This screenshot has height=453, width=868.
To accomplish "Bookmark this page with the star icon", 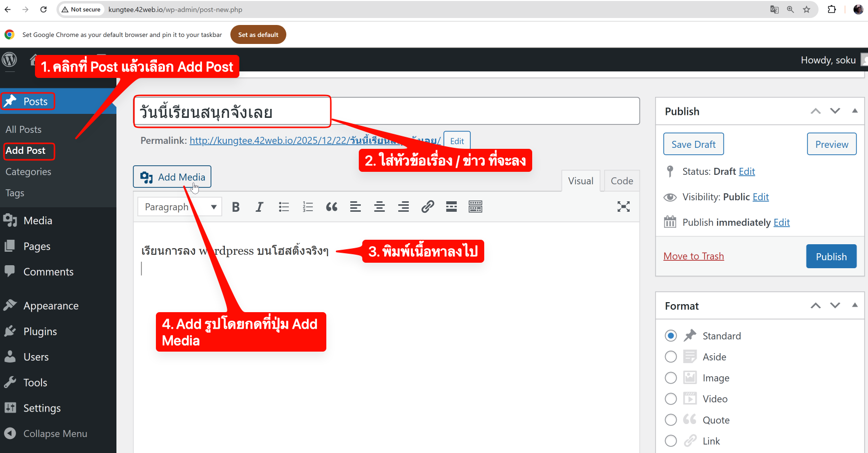I will pos(807,9).
